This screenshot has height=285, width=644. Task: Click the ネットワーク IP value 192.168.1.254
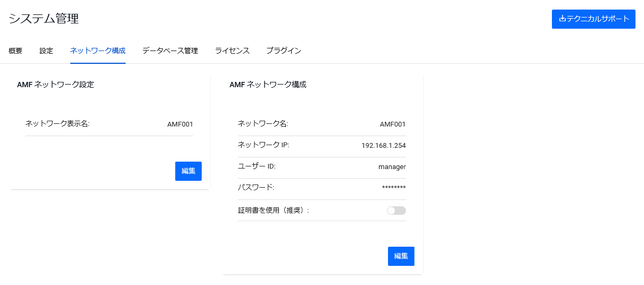coord(384,146)
